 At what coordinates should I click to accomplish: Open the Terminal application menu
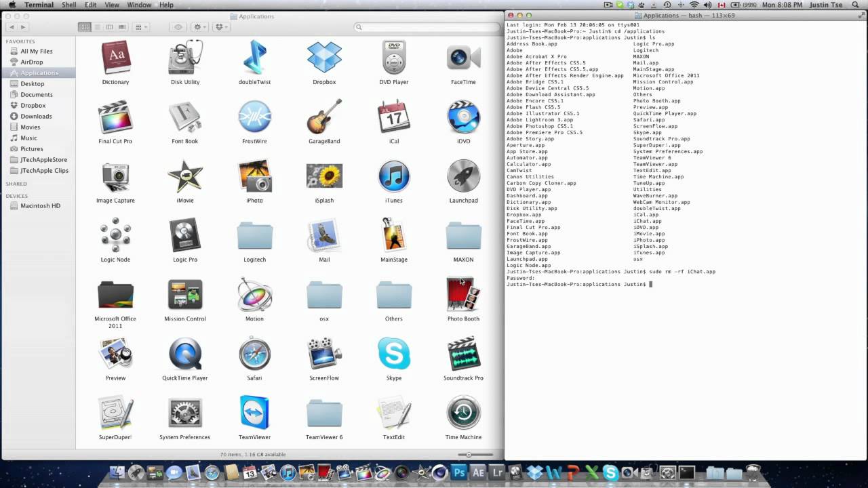pos(39,5)
